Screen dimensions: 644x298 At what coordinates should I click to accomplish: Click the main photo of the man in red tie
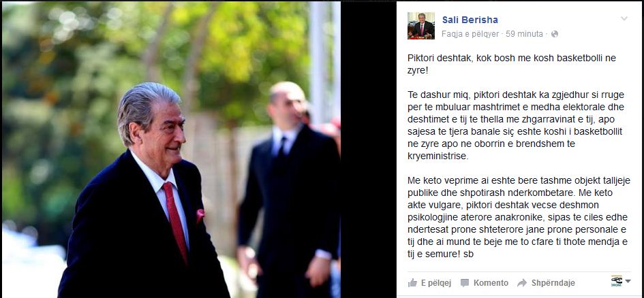click(171, 150)
